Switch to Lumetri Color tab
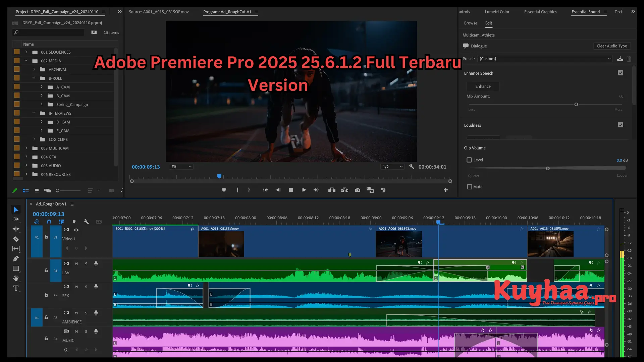 (497, 12)
